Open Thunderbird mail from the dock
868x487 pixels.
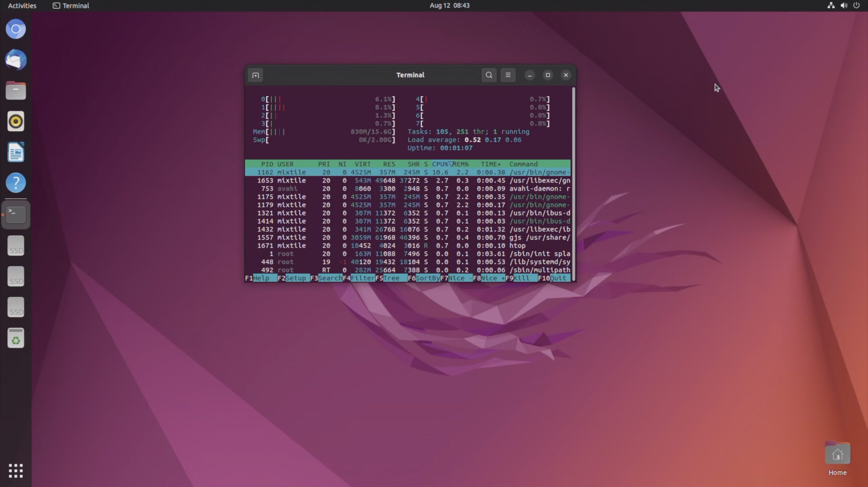pyautogui.click(x=16, y=60)
